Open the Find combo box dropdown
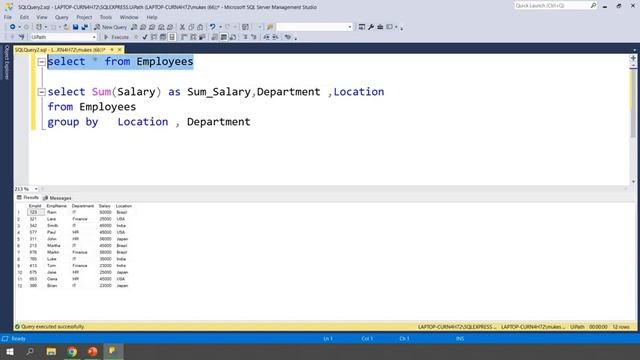 pos(350,27)
